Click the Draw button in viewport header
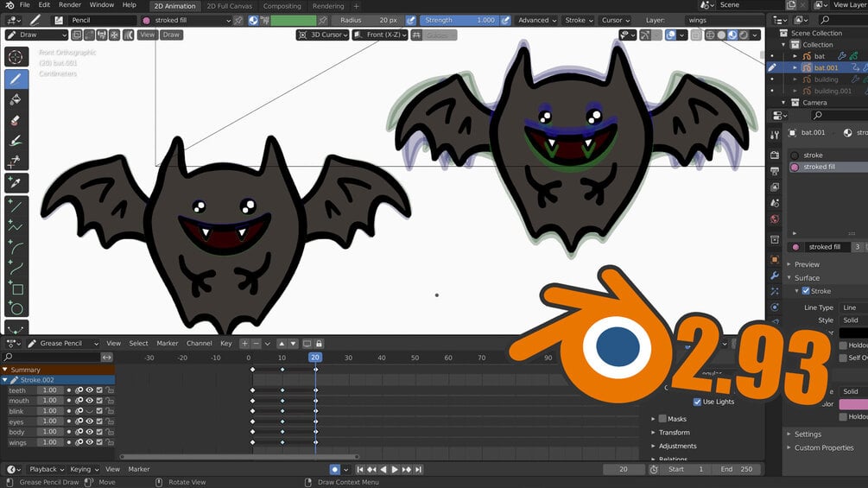The image size is (868, 488). pyautogui.click(x=171, y=35)
